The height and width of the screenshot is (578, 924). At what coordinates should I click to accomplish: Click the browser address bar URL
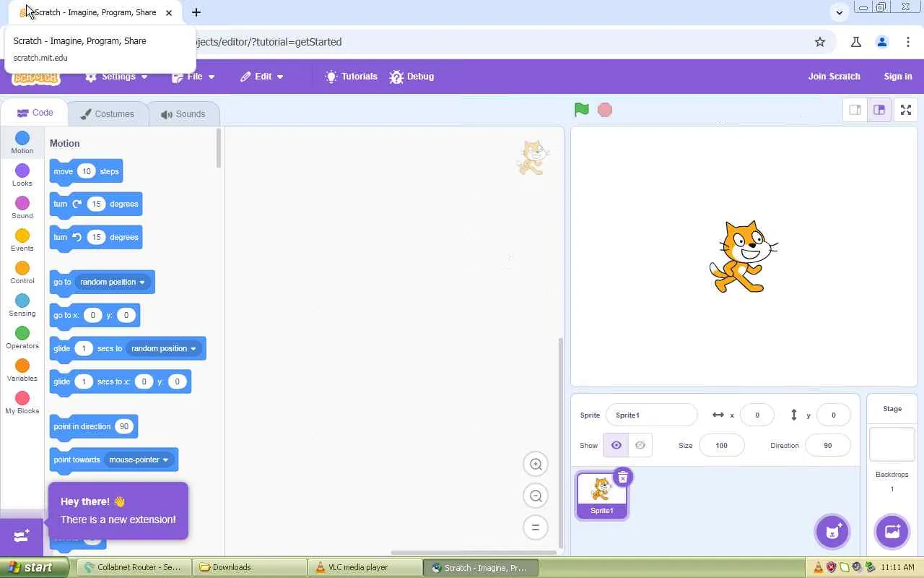pos(269,42)
